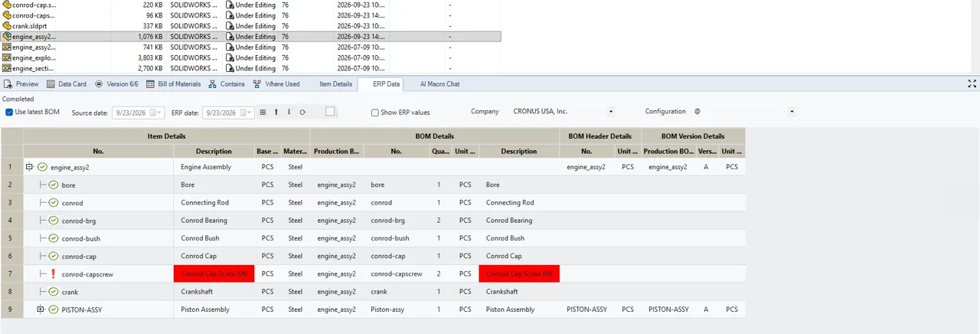Image resolution: width=980 pixels, height=334 pixels.
Task: Open the Preview tab
Action: 21,83
